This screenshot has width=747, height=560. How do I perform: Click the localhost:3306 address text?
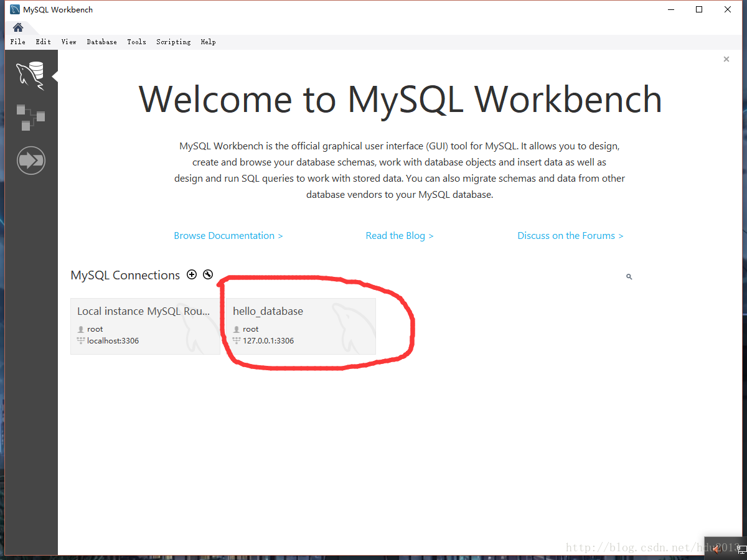point(113,341)
